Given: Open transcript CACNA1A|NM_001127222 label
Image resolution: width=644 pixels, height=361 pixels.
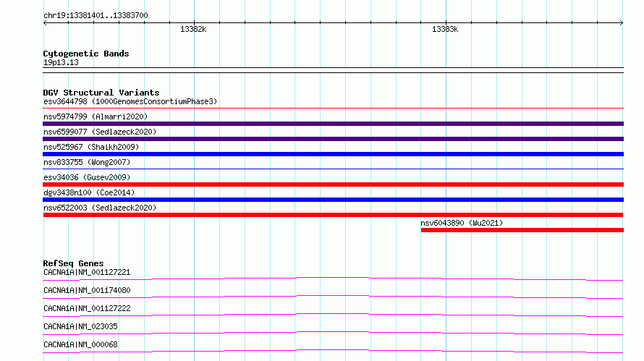Looking at the screenshot, I should click(87, 308).
